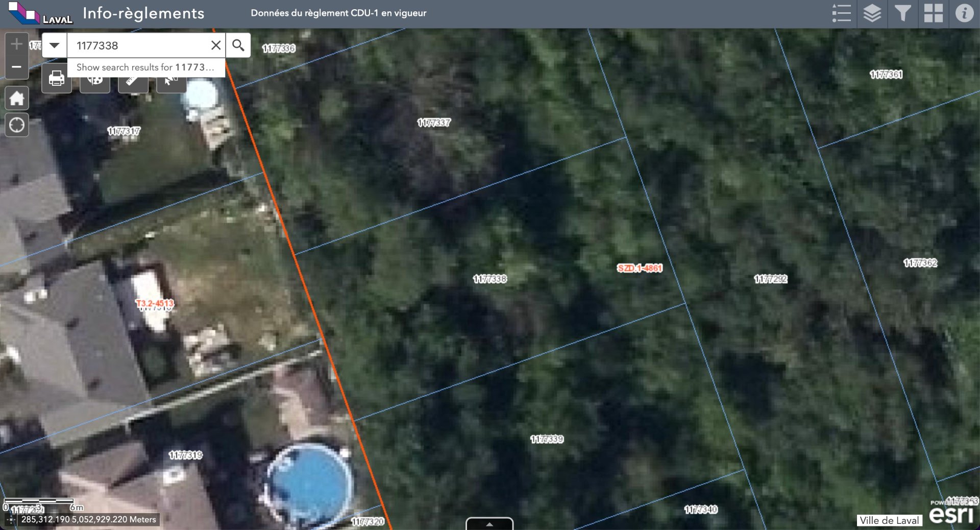Click the Info-règlements title
The image size is (980, 530).
(x=143, y=13)
